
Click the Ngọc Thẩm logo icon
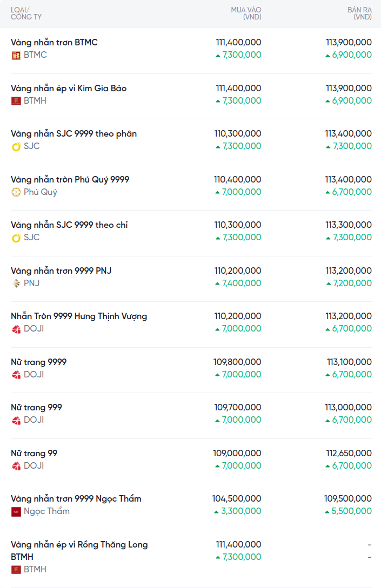(x=16, y=511)
